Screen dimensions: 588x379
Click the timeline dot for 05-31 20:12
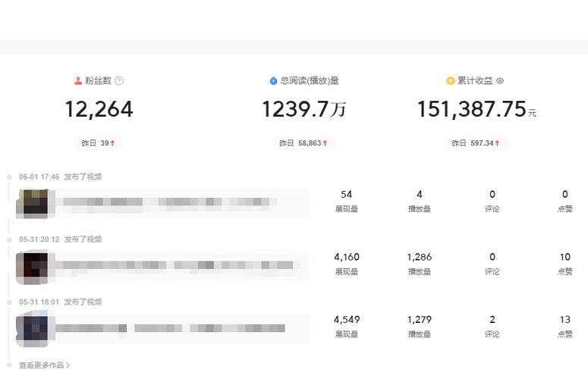click(9, 240)
